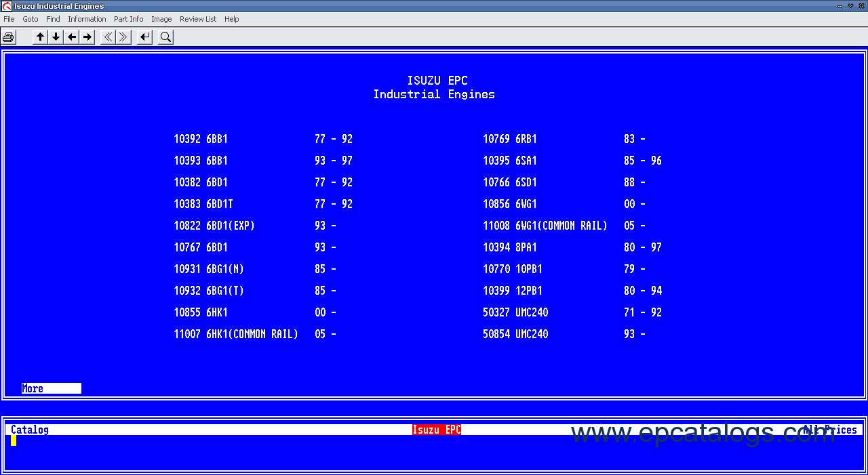The width and height of the screenshot is (868, 475).
Task: Open the Information menu
Action: click(87, 19)
